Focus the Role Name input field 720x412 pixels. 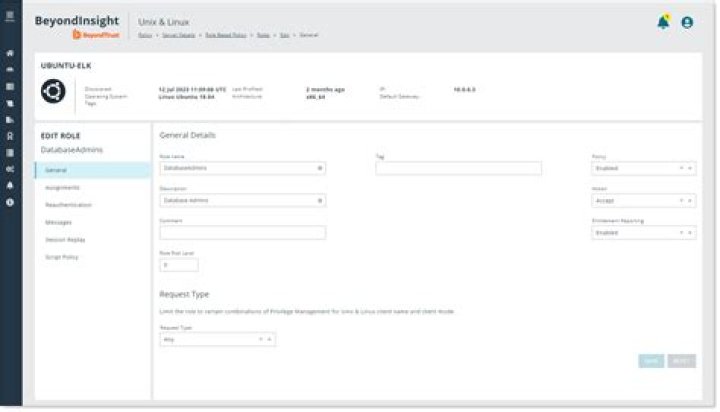242,168
